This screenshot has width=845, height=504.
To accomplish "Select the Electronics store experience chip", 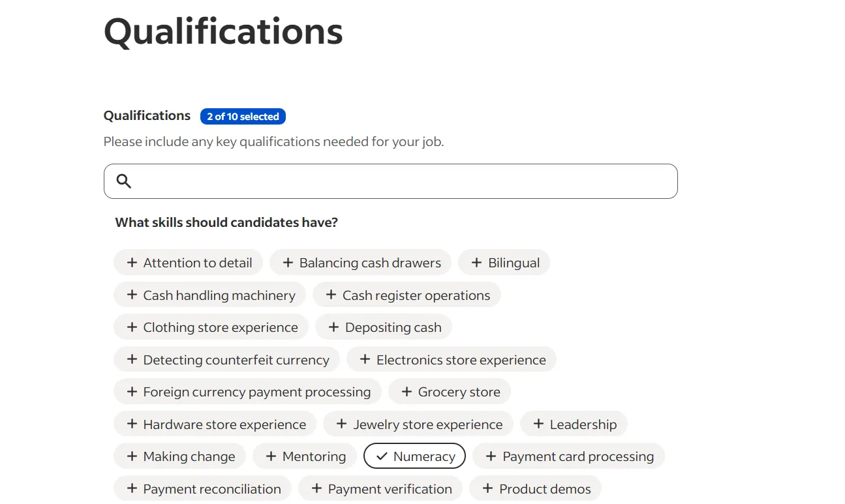I will click(x=452, y=359).
